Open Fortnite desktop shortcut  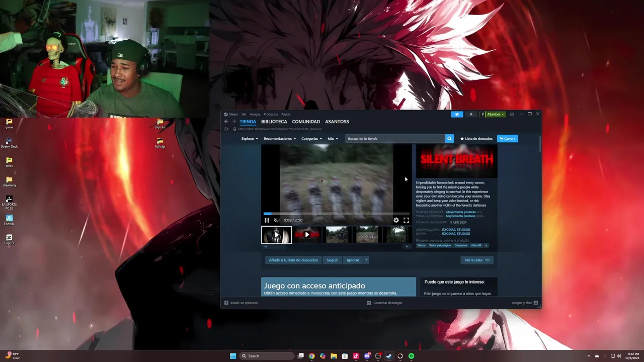click(9, 220)
